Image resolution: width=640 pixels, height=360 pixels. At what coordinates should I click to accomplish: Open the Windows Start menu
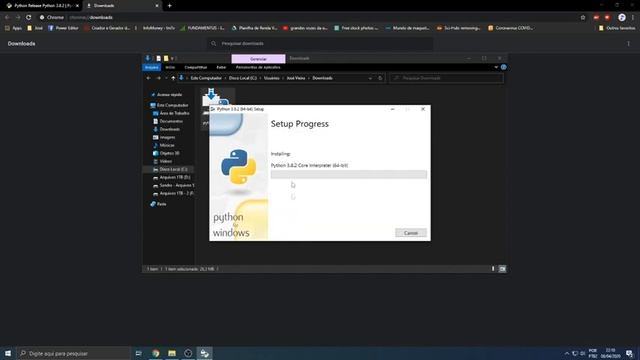click(x=8, y=353)
